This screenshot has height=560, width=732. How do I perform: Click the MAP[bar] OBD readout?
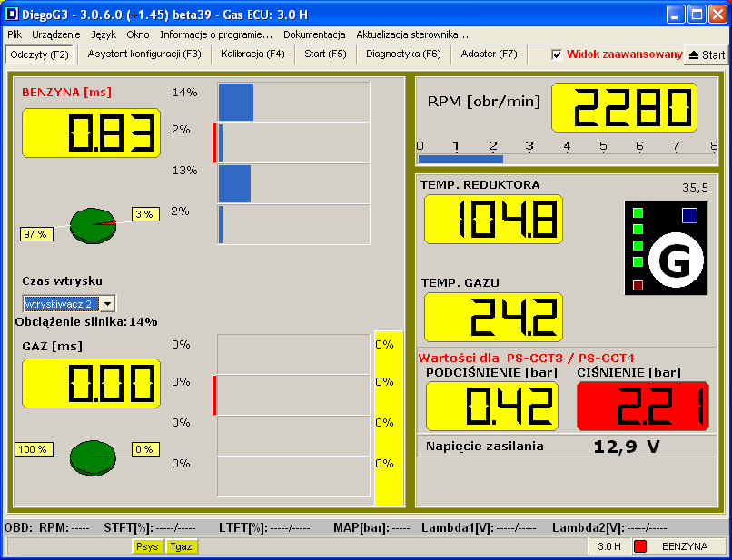pyautogui.click(x=371, y=528)
